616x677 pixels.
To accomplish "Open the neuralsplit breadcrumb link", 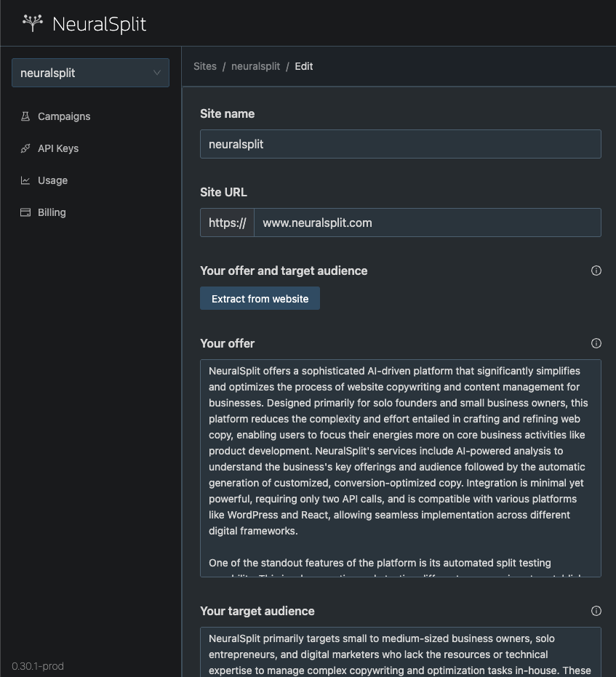I will pyautogui.click(x=255, y=66).
